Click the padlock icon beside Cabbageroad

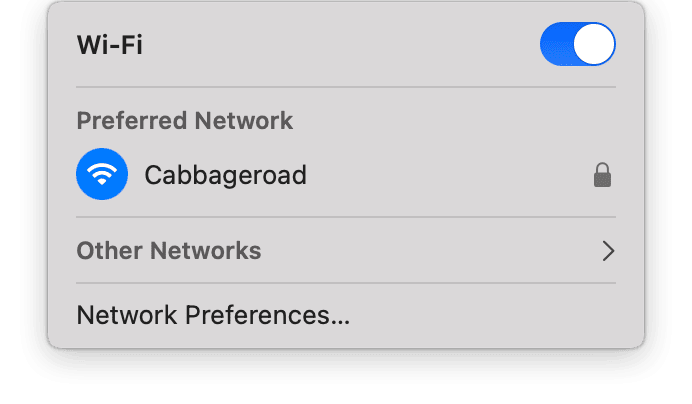pyautogui.click(x=602, y=175)
